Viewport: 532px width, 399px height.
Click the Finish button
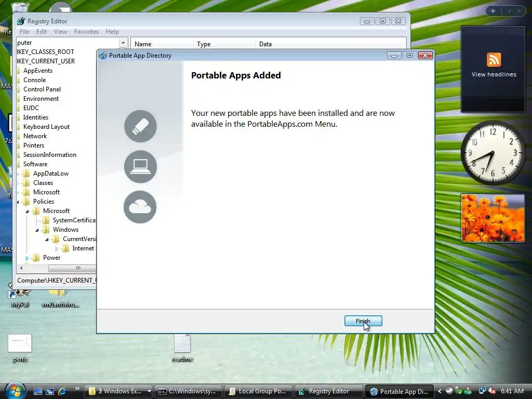(363, 321)
